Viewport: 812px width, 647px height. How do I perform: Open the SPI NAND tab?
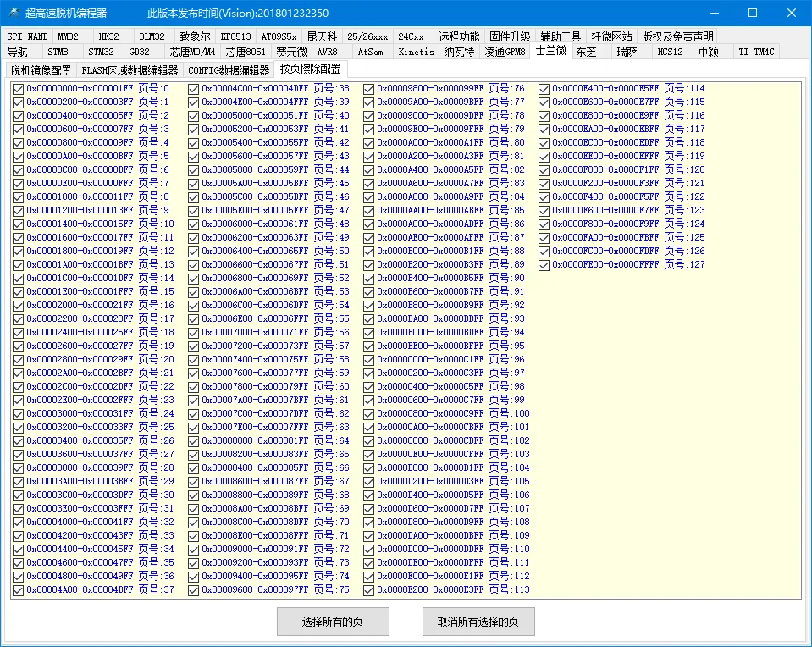(27, 36)
